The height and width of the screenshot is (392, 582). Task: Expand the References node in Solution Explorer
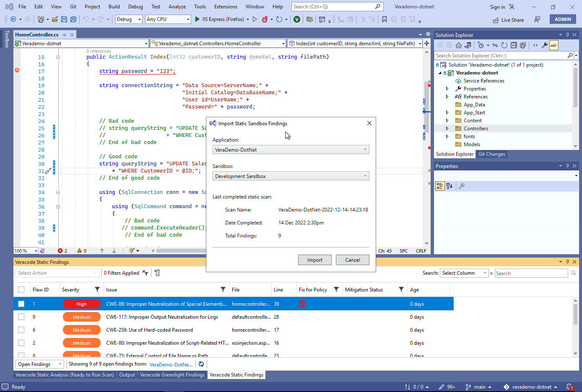(x=447, y=97)
